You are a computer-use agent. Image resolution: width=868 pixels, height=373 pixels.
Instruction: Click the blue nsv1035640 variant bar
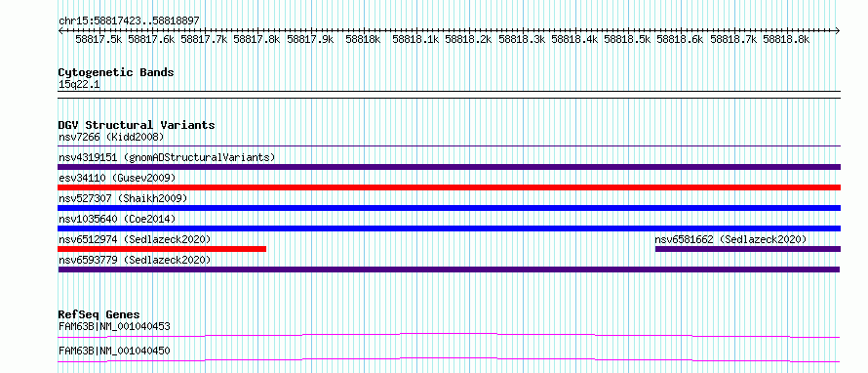449,228
